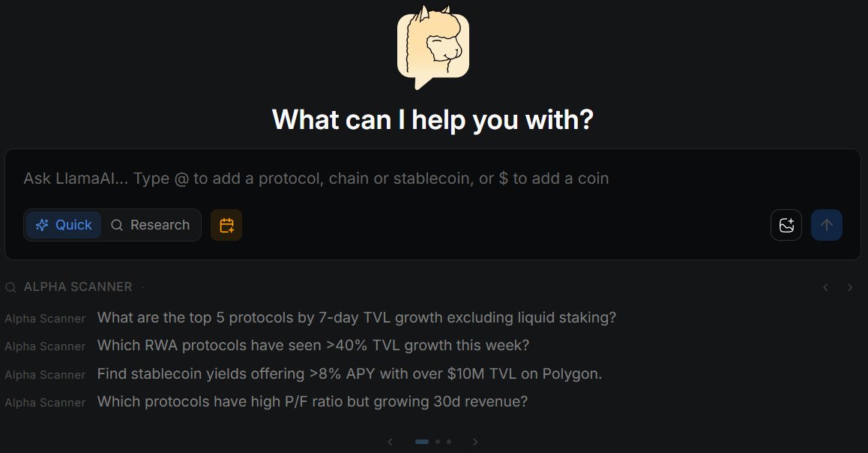Focus the Ask LlamaAI input field
Viewport: 868px width, 453px height.
tap(375, 178)
